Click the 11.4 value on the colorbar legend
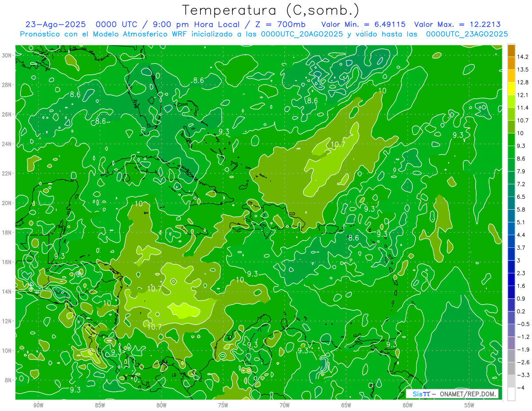 pyautogui.click(x=523, y=108)
